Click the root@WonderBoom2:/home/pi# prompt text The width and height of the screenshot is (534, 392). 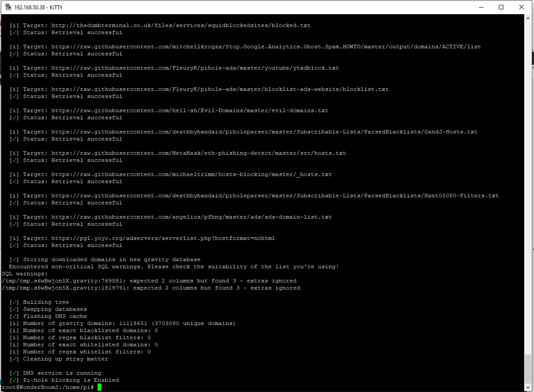(x=48, y=387)
